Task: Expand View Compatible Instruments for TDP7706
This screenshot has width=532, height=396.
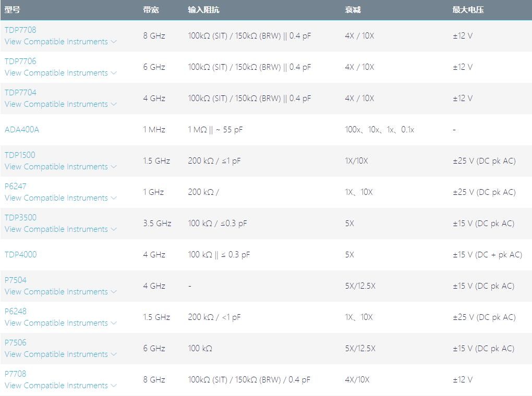Action: (61, 73)
